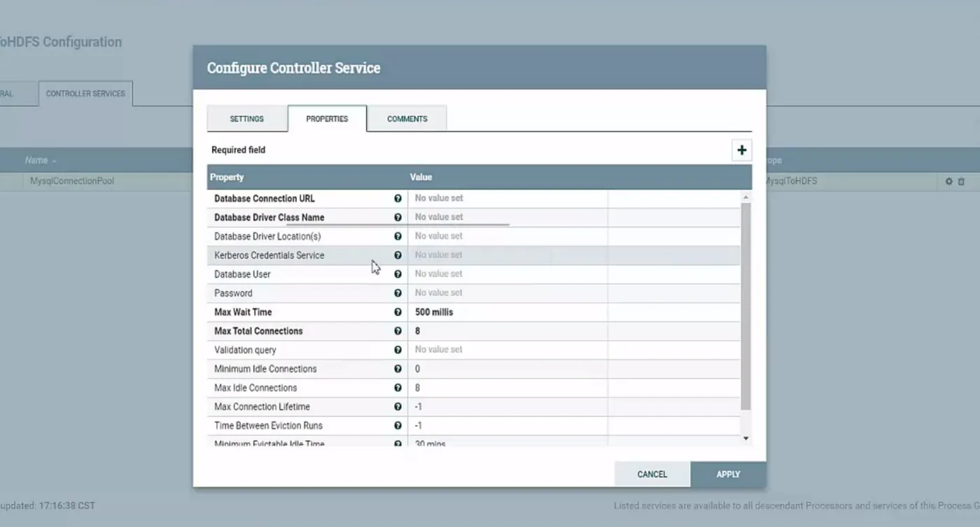Click help icon for Validation query
This screenshot has height=527, width=980.
[398, 350]
